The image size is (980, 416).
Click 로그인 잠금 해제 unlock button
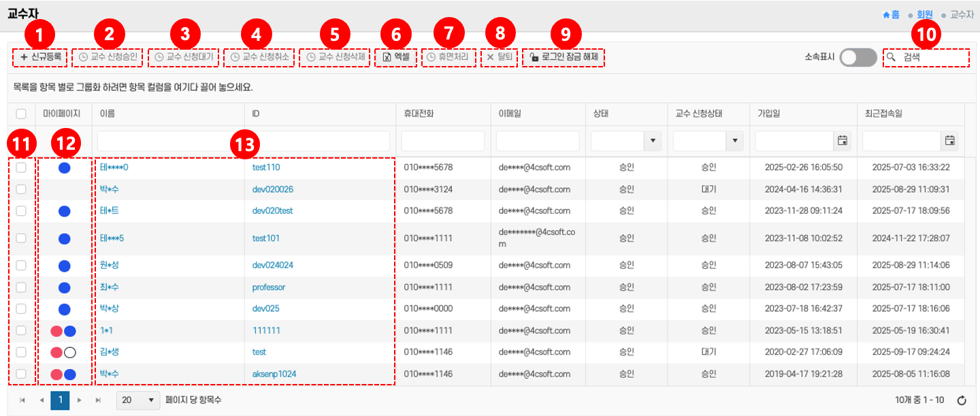(x=563, y=57)
